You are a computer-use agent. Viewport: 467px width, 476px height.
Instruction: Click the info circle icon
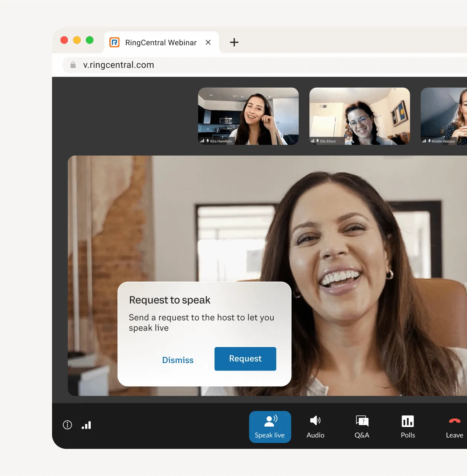tap(67, 425)
